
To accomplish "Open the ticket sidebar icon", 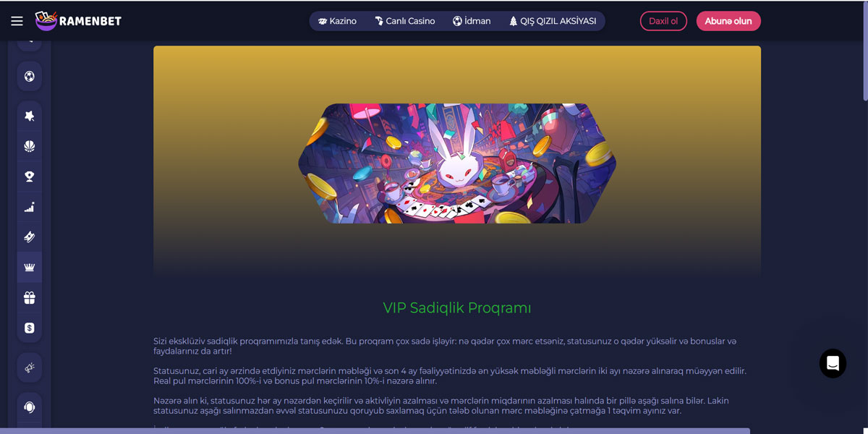I will point(29,237).
